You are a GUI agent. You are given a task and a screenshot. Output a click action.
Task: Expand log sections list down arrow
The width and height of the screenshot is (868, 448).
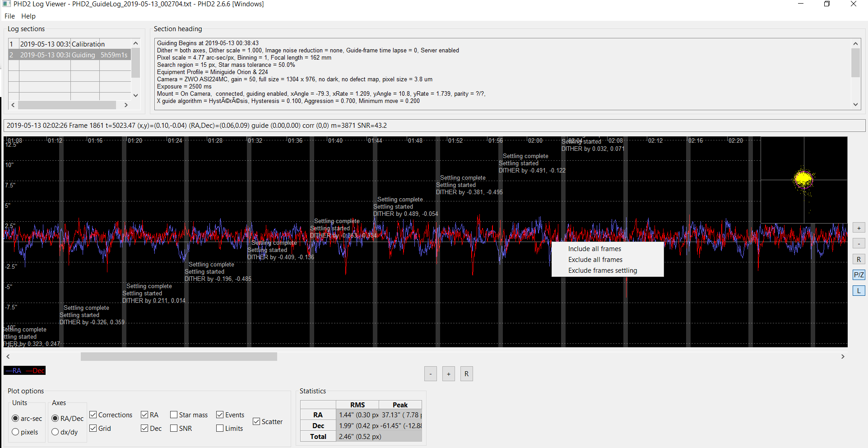[135, 95]
